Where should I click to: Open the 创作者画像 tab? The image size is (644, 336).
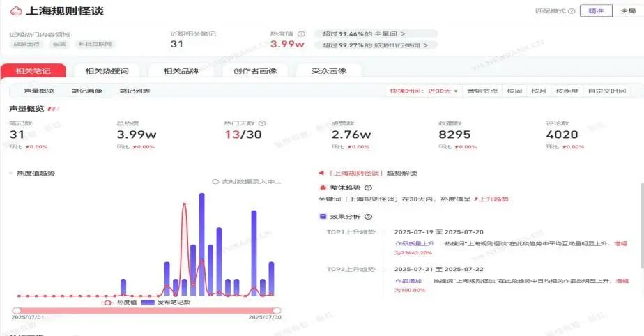254,71
